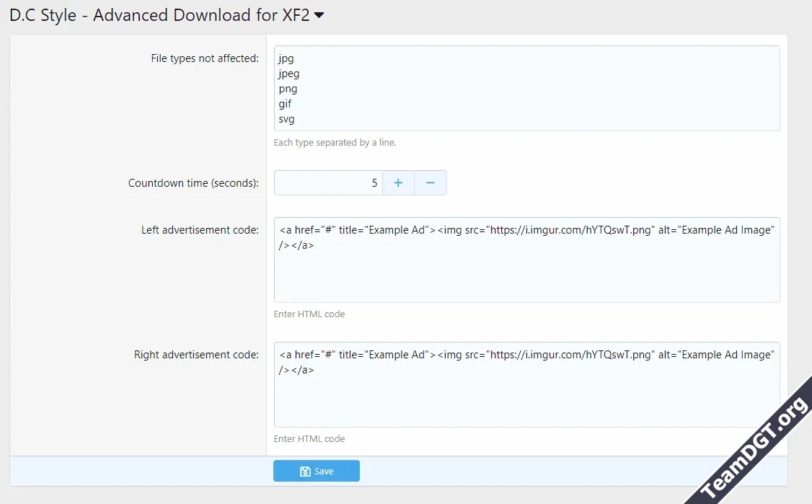Click 'Enter HTML code' hint under left ad
The height and width of the screenshot is (504, 812).
[x=309, y=314]
